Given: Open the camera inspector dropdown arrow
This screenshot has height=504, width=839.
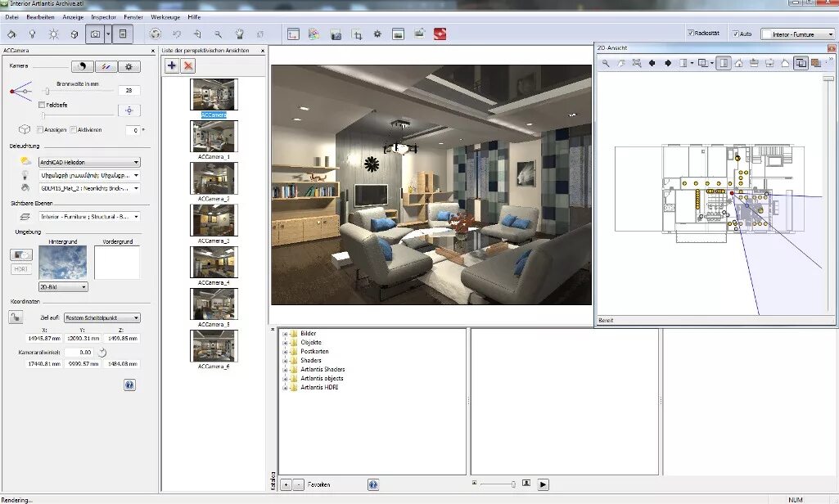Looking at the screenshot, I should [108, 34].
